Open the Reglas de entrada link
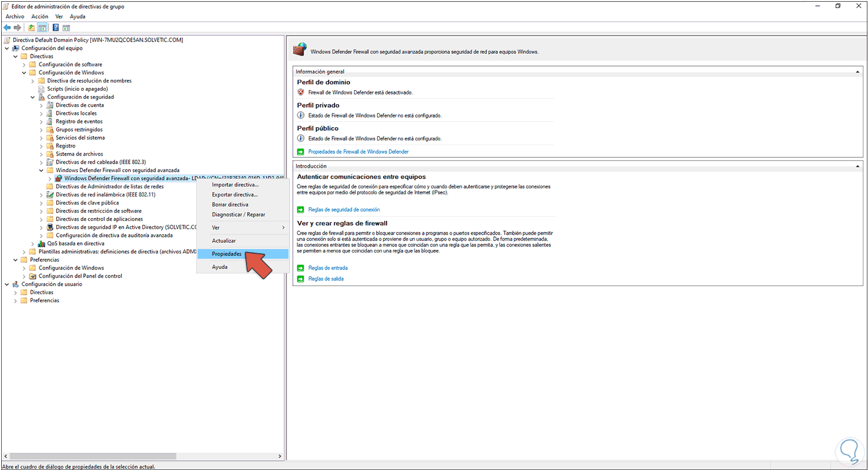Image resolution: width=868 pixels, height=470 pixels. 328,268
